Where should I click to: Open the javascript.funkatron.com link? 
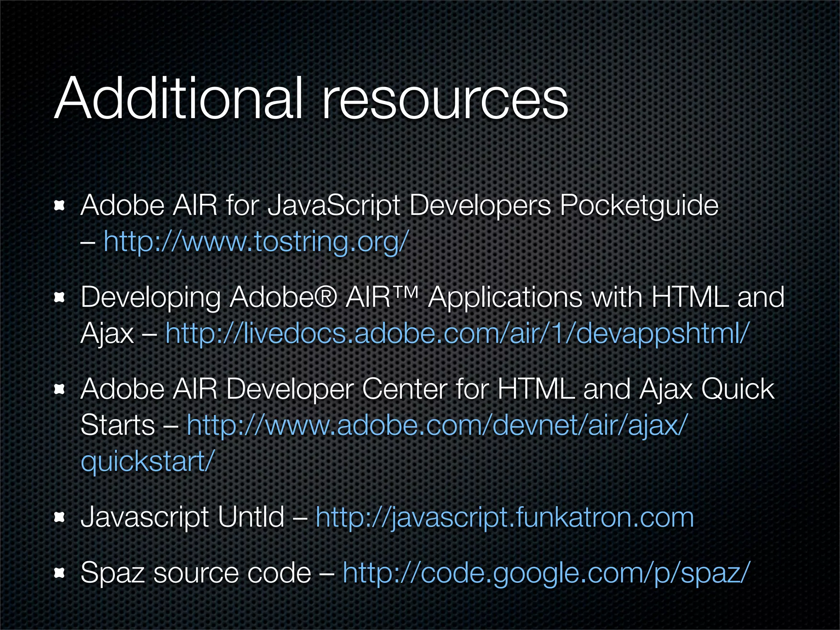point(504,518)
